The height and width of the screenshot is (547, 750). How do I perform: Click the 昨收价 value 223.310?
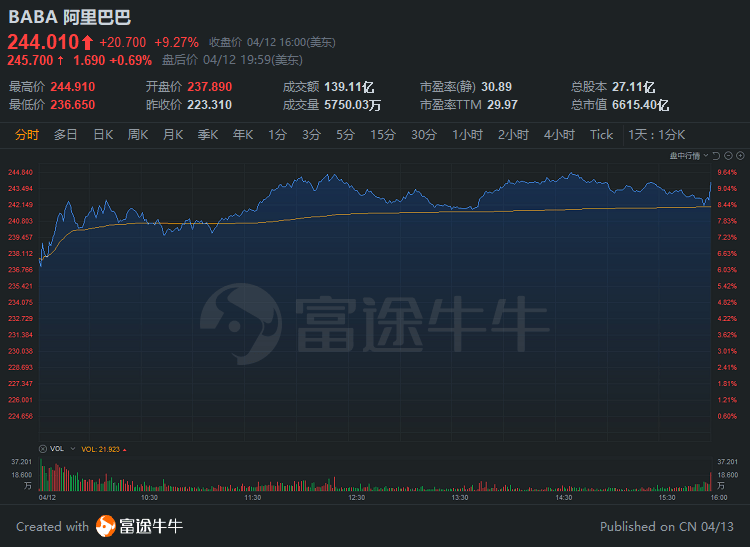tap(210, 105)
